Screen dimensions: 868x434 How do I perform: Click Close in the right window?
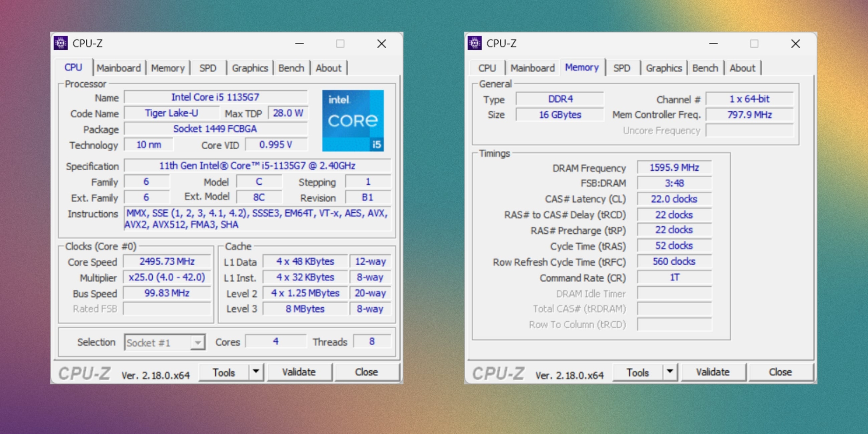click(781, 372)
